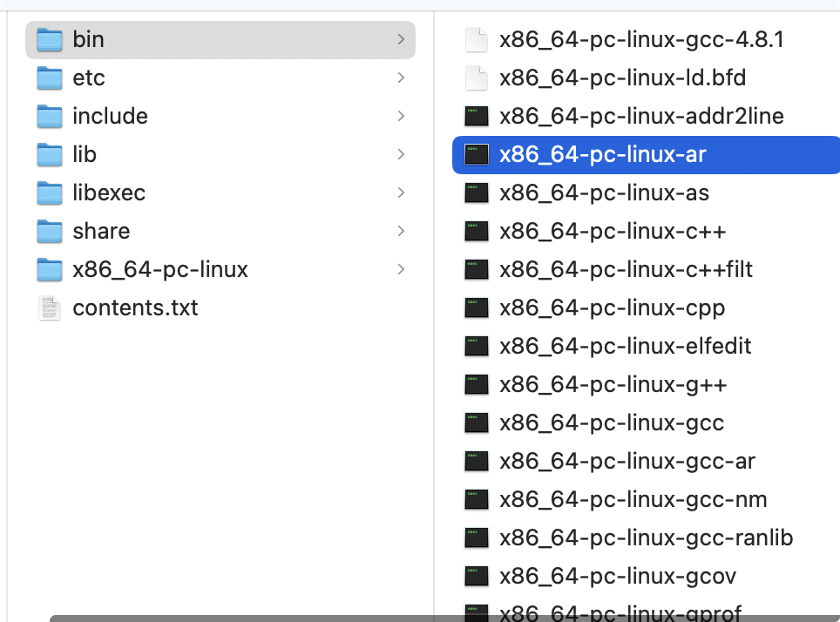Click the x86_64-pc-linux folder icon

[x=49, y=269]
